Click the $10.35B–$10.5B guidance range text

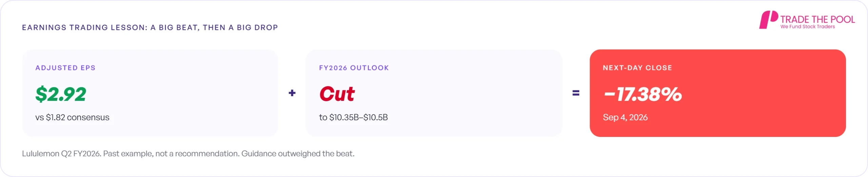358,117
